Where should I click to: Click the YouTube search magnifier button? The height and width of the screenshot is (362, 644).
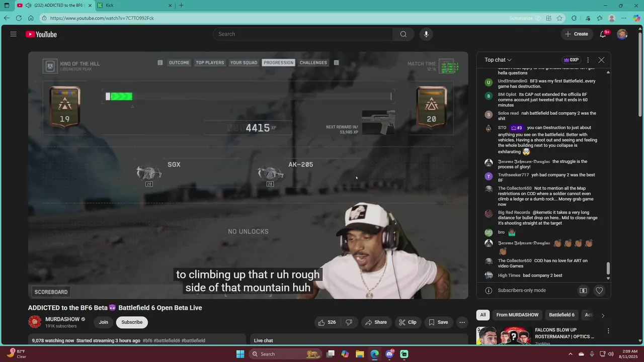[x=404, y=34]
